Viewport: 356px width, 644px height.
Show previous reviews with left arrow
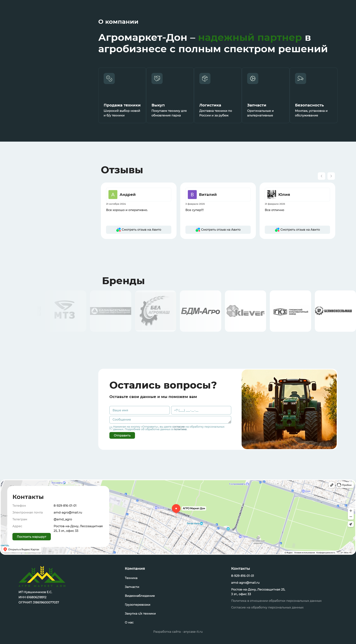point(322,176)
